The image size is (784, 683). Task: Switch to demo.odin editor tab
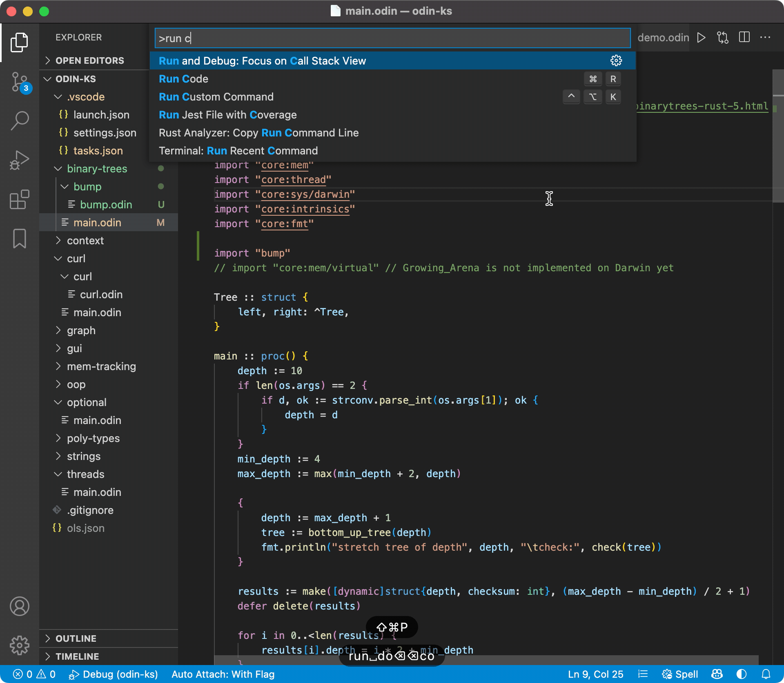coord(663,38)
